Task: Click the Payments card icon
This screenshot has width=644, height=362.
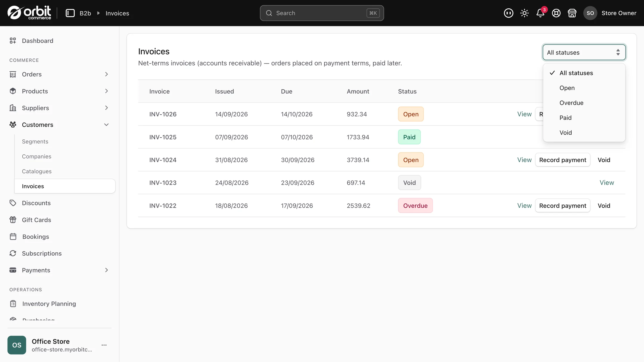Action: 13,270
